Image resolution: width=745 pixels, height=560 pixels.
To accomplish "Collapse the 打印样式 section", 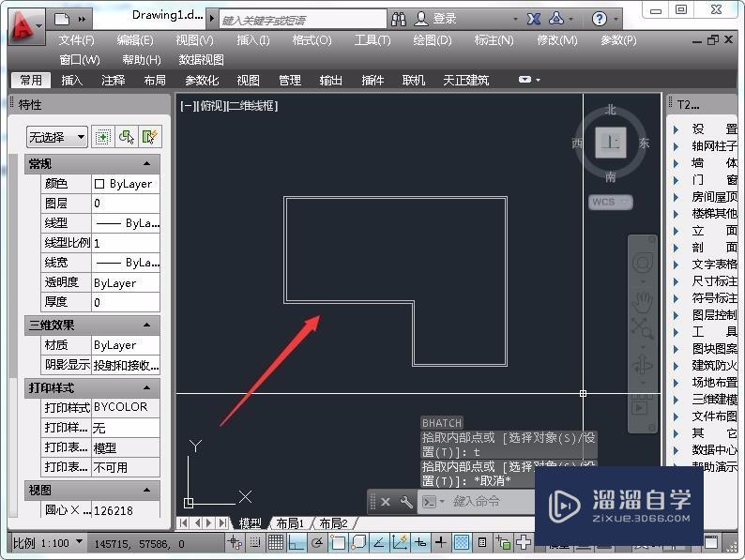I will [x=146, y=388].
